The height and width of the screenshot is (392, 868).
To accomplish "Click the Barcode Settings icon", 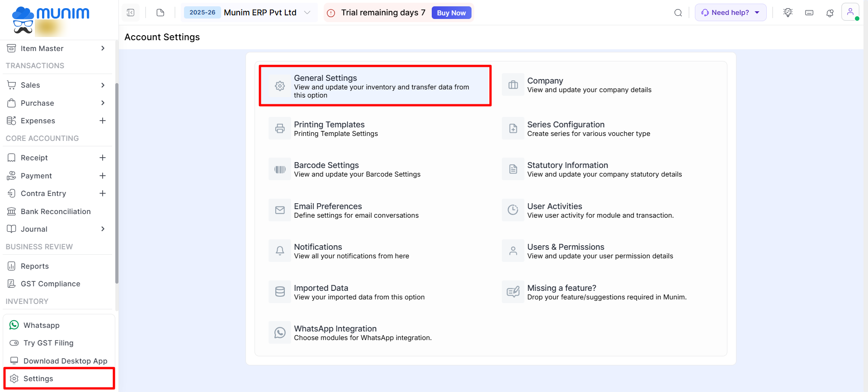I will click(x=280, y=169).
